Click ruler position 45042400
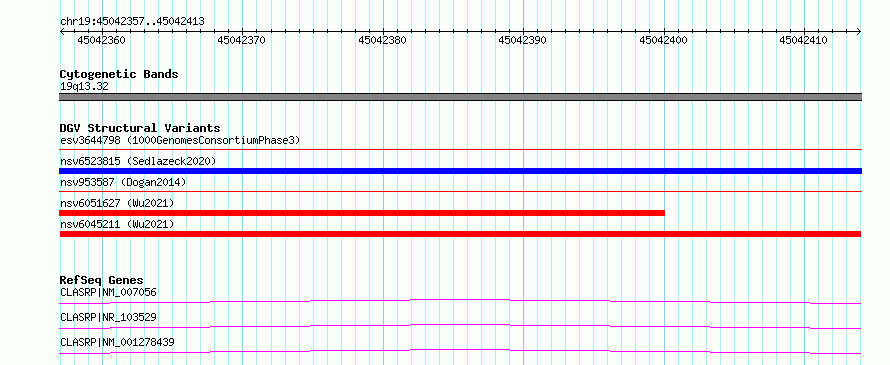 664,40
